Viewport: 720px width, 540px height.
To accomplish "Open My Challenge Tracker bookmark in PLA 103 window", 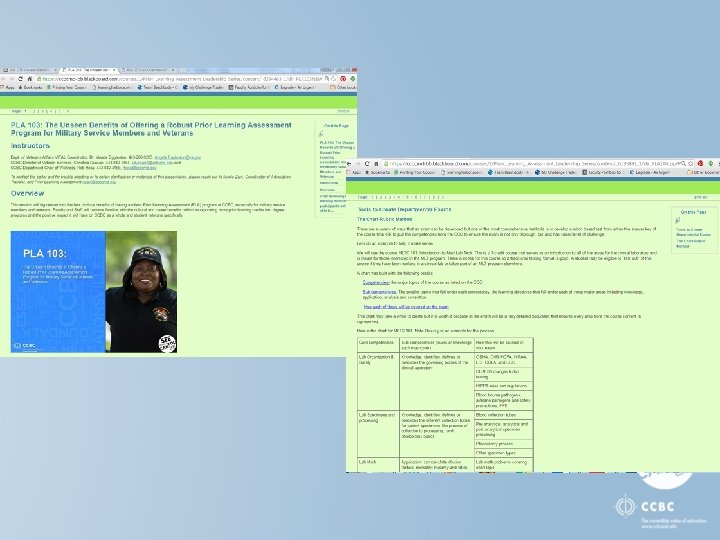I will (203, 87).
